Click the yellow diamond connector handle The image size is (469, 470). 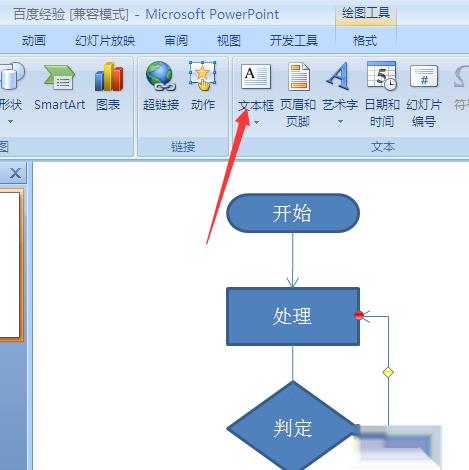(x=388, y=372)
